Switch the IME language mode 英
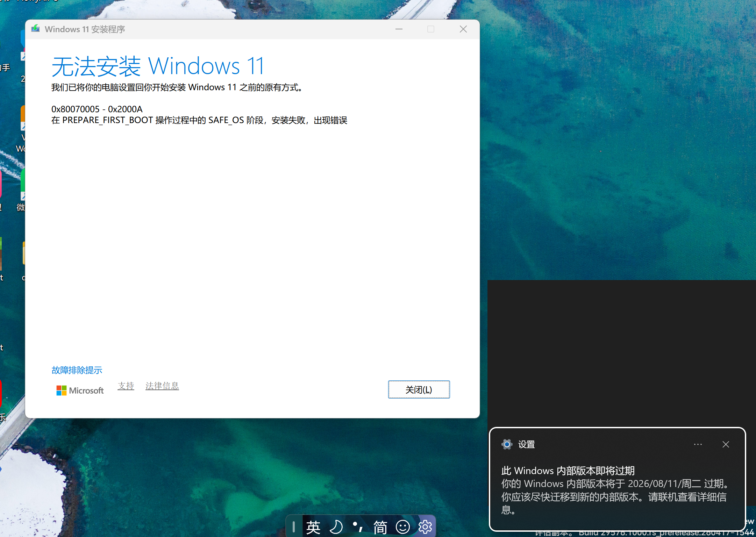Viewport: 756px width, 537px height. tap(313, 527)
